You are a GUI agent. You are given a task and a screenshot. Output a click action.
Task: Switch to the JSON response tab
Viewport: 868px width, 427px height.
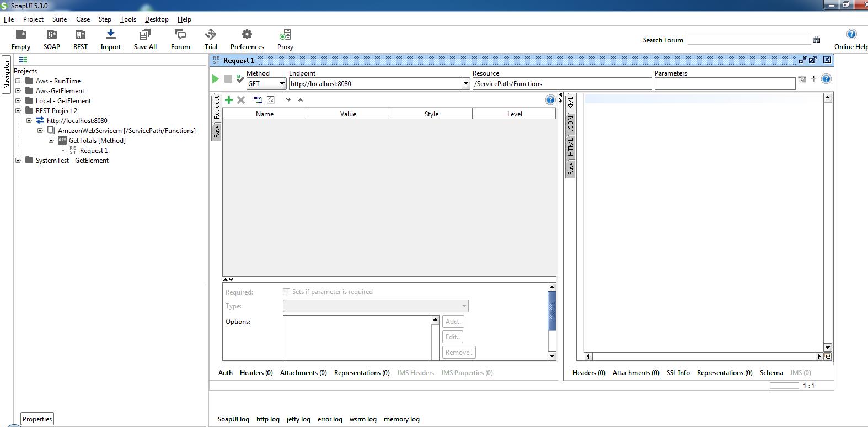tap(570, 123)
